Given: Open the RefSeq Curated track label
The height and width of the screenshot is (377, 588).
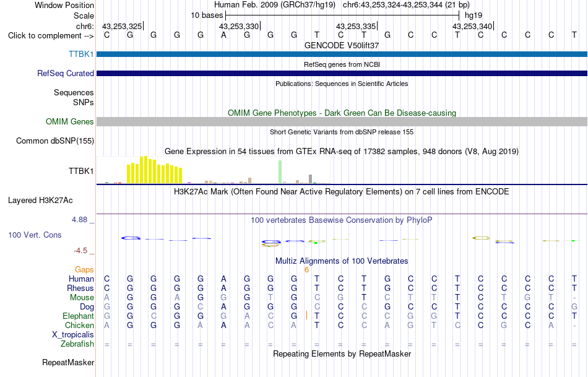Looking at the screenshot, I should (x=65, y=73).
